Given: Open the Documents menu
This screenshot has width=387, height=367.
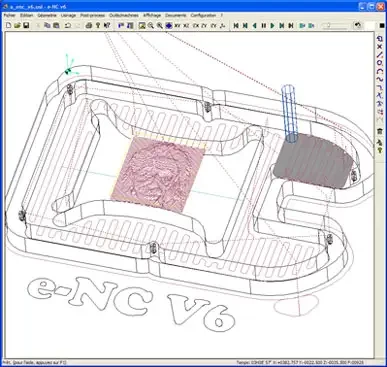Looking at the screenshot, I should tap(176, 15).
